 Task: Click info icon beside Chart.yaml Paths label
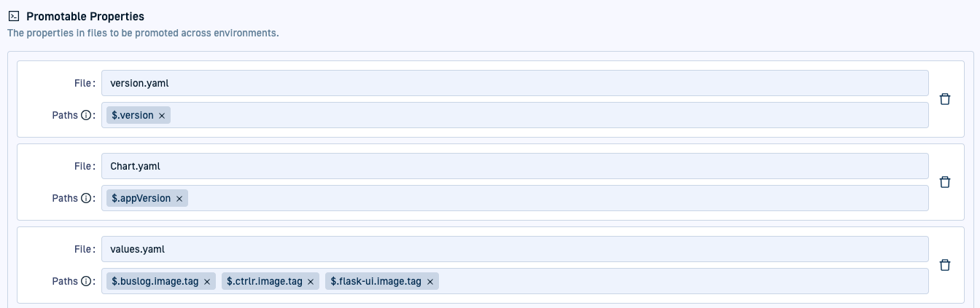(85, 198)
